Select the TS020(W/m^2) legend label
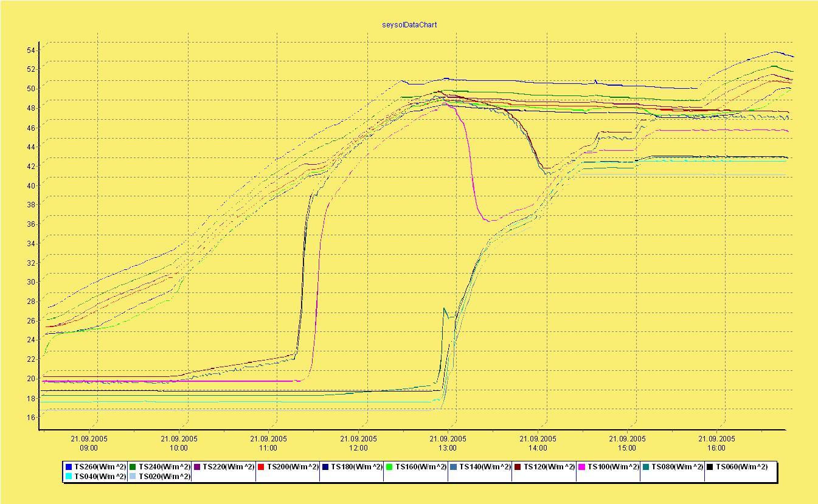 click(x=164, y=477)
